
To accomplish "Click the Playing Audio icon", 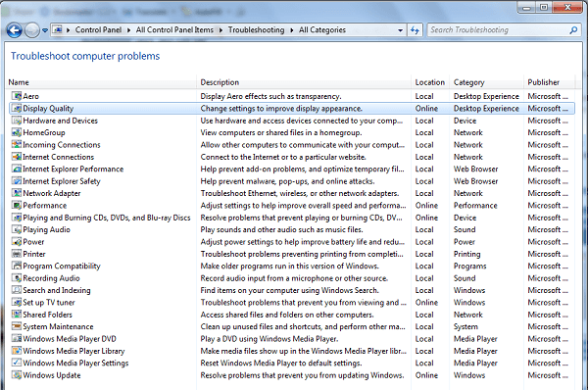I will pyautogui.click(x=17, y=229).
